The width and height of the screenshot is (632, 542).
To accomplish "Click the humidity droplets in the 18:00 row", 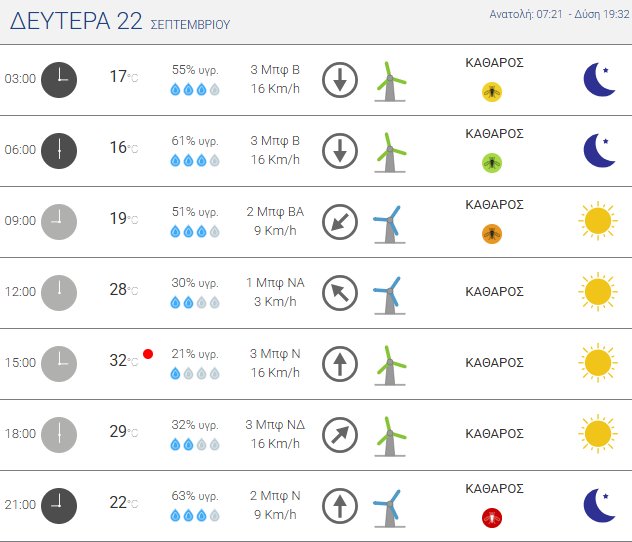I will click(195, 444).
